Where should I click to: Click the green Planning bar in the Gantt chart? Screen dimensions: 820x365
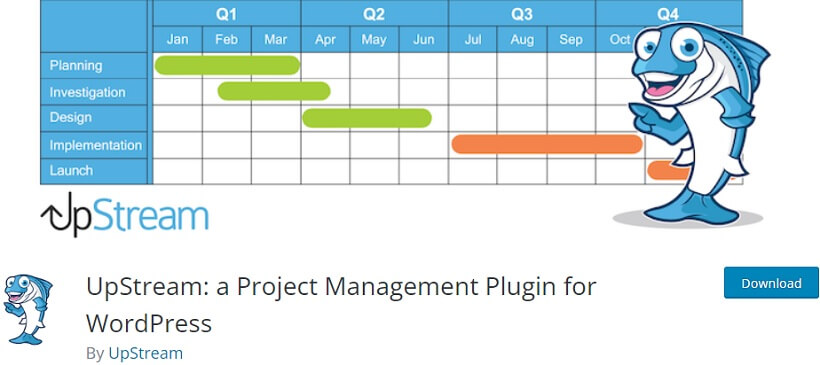coord(227,65)
